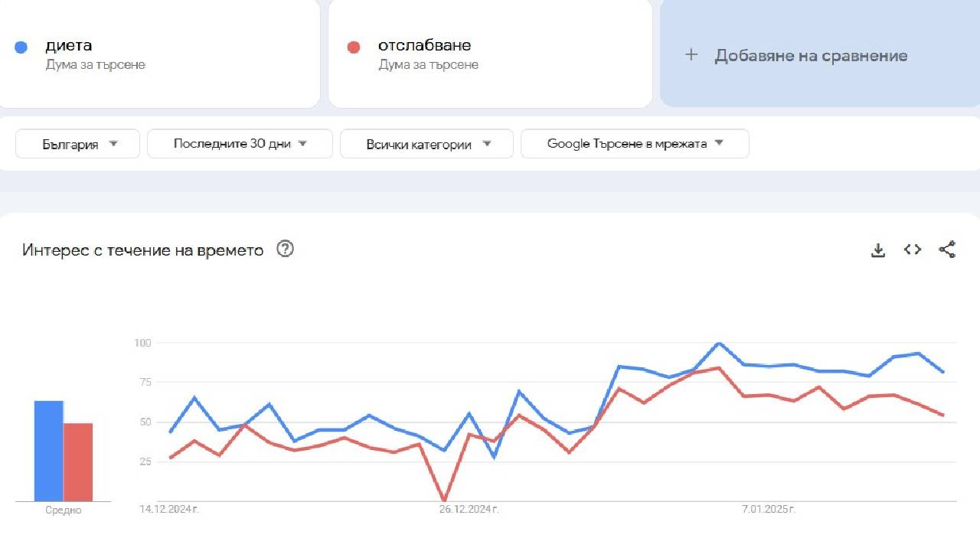This screenshot has width=980, height=551.
Task: Toggle the диета line visibility in the legend
Action: pyautogui.click(x=69, y=45)
